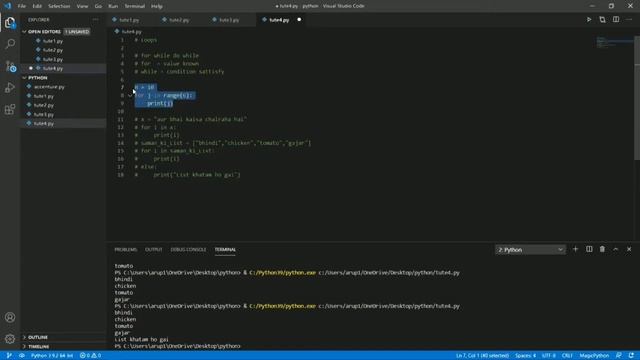Open the Go menu
Screen dimensions: 640x360
(98, 6)
